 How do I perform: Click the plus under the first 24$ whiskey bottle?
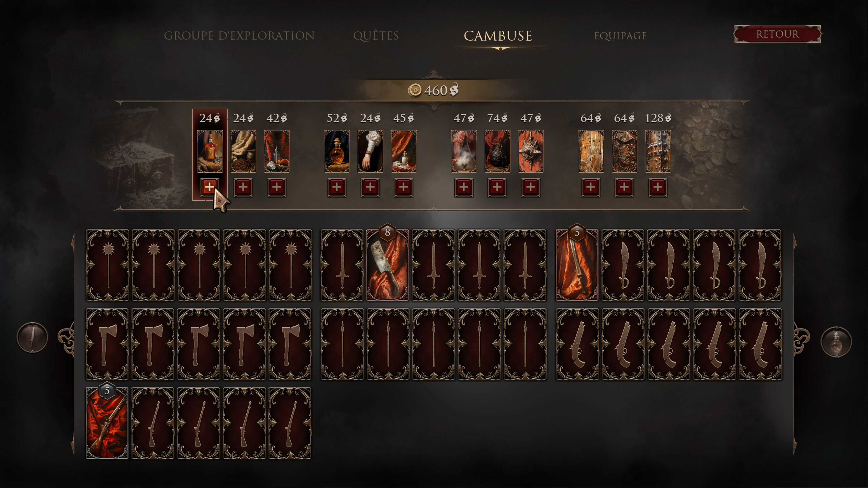209,187
